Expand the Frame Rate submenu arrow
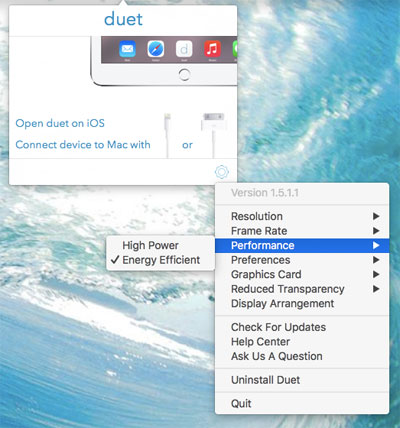400x428 pixels. coord(376,231)
